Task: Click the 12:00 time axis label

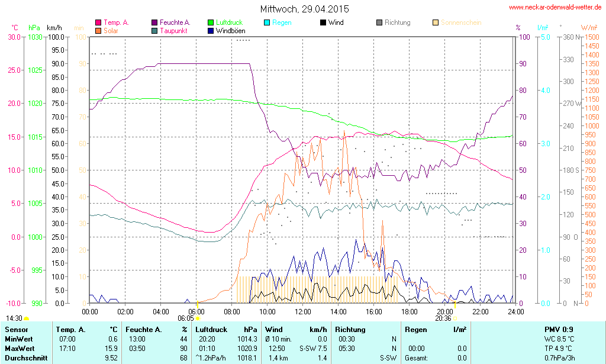Action: pos(303,311)
